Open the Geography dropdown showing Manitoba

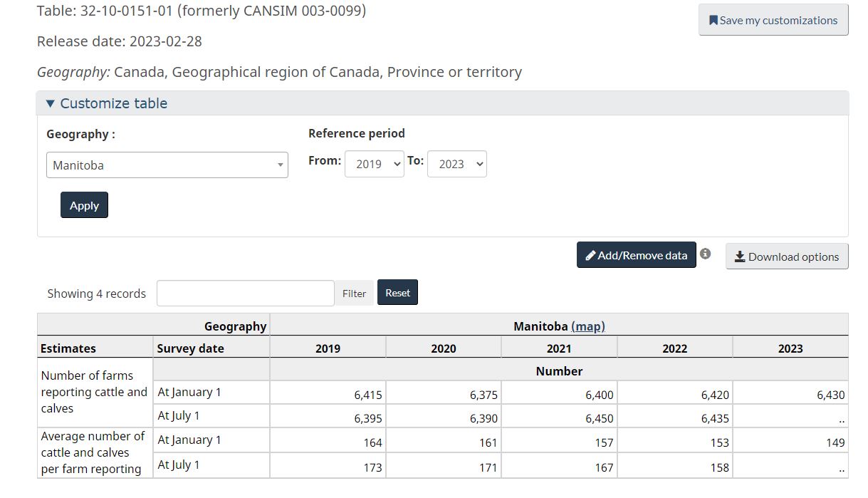point(167,165)
